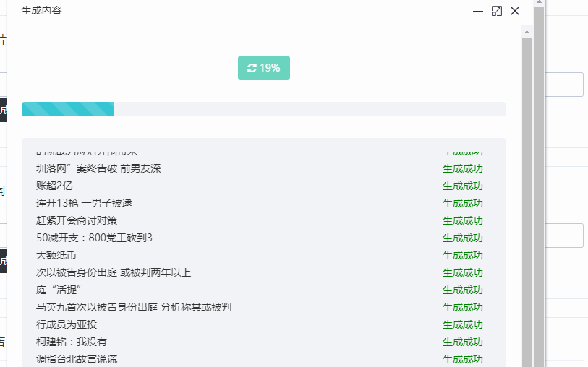Image resolution: width=588 pixels, height=367 pixels.
Task: Click 生成成功 status beside 调指台北故宫说谎
Action: click(462, 359)
